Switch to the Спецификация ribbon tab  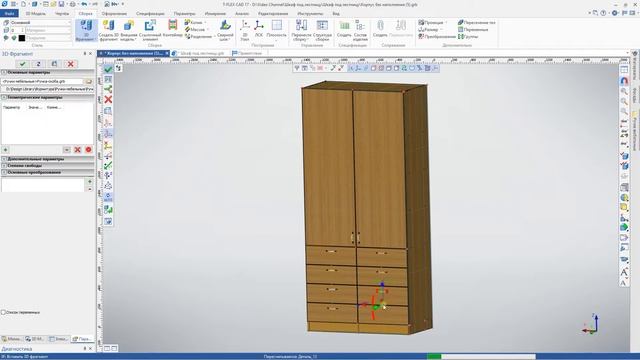[x=150, y=13]
